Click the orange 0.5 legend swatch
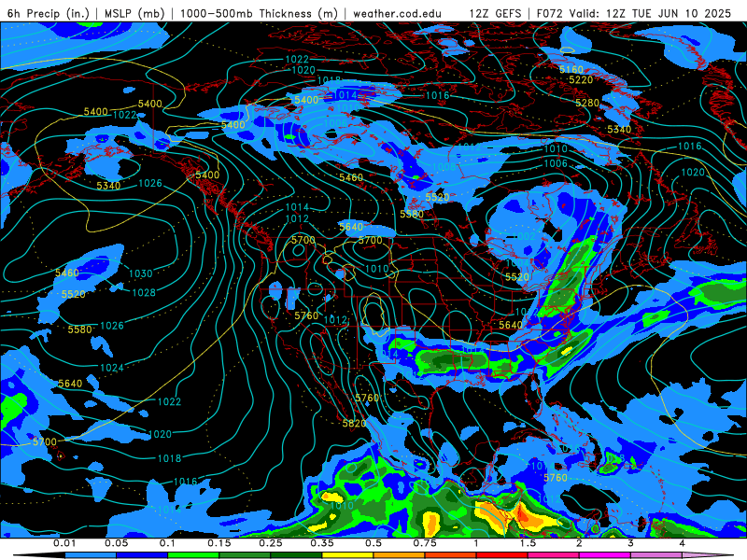Screen dimensions: 747x560 (x=399, y=555)
